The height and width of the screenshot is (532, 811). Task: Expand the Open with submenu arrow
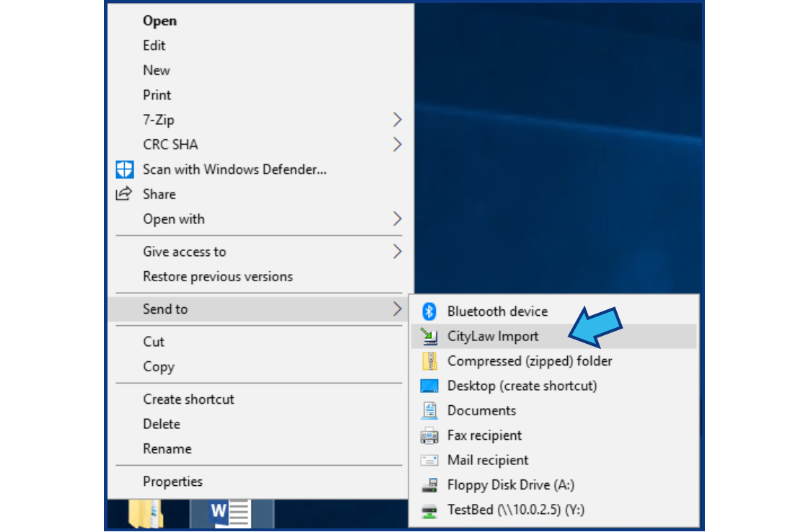coord(397,219)
